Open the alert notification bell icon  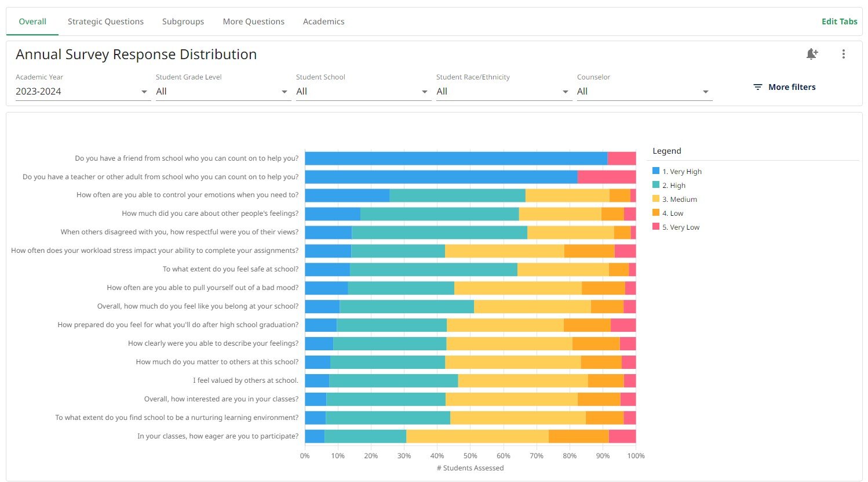pos(812,53)
